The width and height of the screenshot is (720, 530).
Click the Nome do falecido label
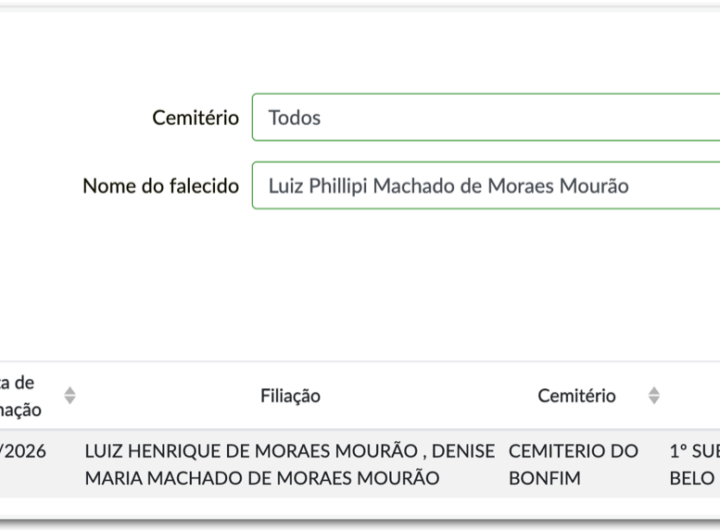[x=160, y=186]
